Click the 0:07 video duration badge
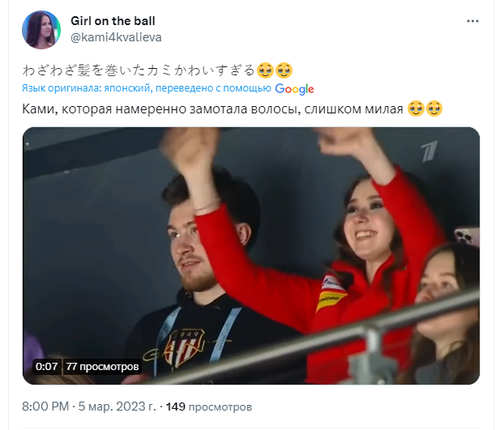This screenshot has width=504, height=430. (x=47, y=366)
